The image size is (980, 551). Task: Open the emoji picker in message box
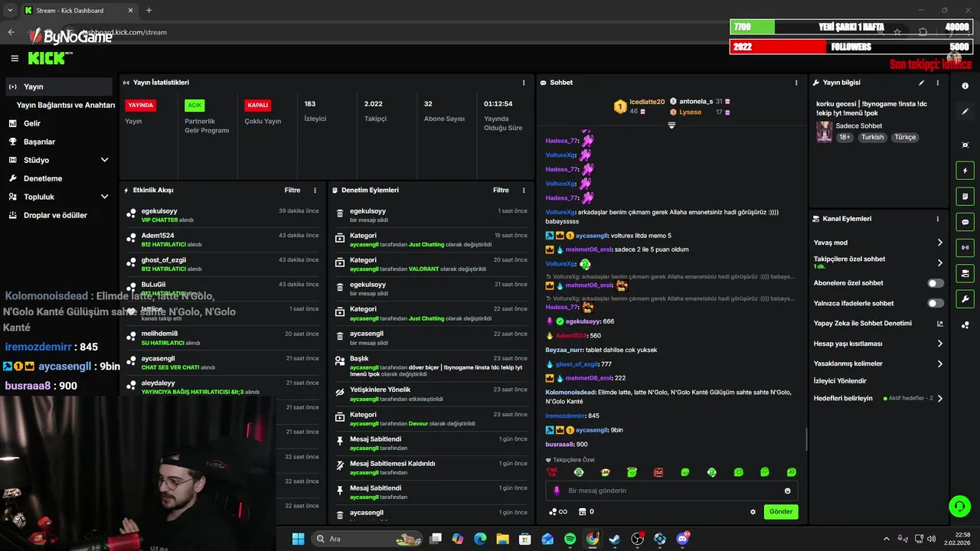[788, 491]
